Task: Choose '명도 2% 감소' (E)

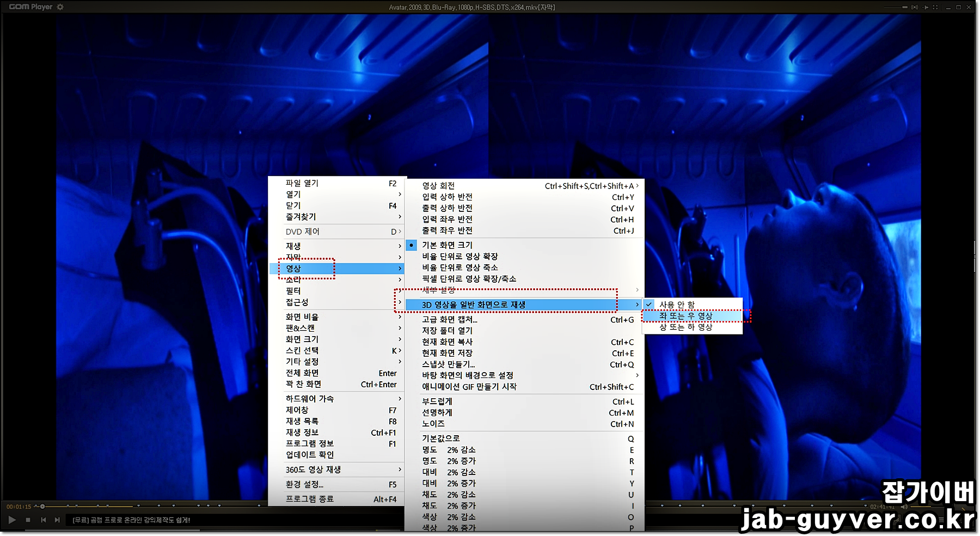Action: pyautogui.click(x=524, y=450)
